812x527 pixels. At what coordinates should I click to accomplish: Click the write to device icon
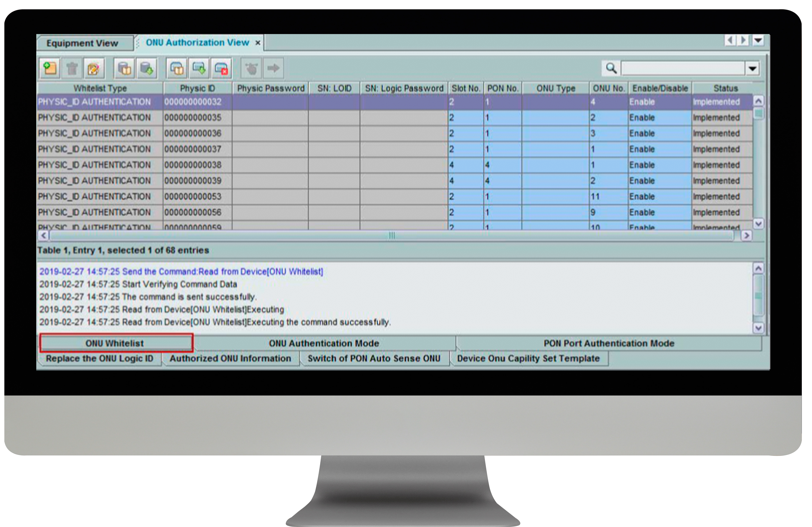tap(199, 68)
